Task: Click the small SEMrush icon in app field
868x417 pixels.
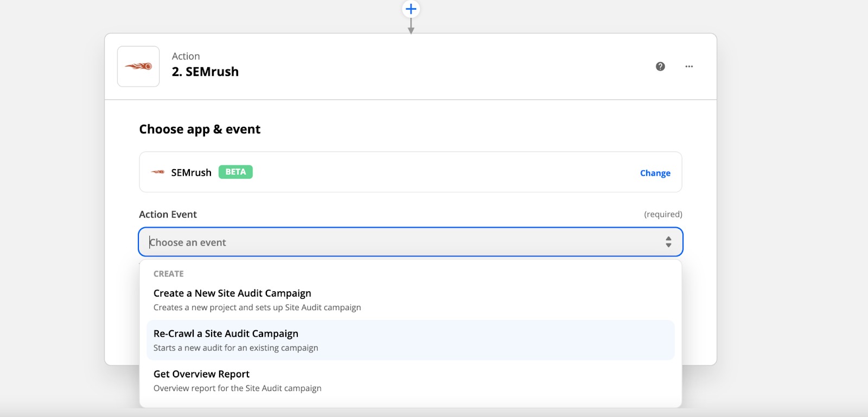Action: pos(157,172)
